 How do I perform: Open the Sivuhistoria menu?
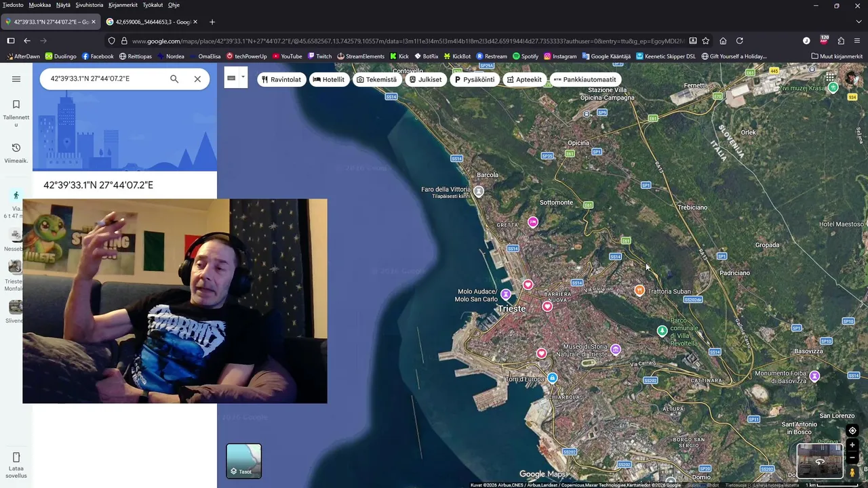coord(90,5)
